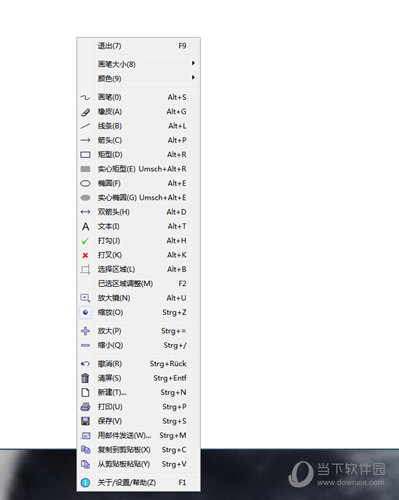
Task: Click the Umsch+Alt+R shortcut text
Action: [162, 169]
